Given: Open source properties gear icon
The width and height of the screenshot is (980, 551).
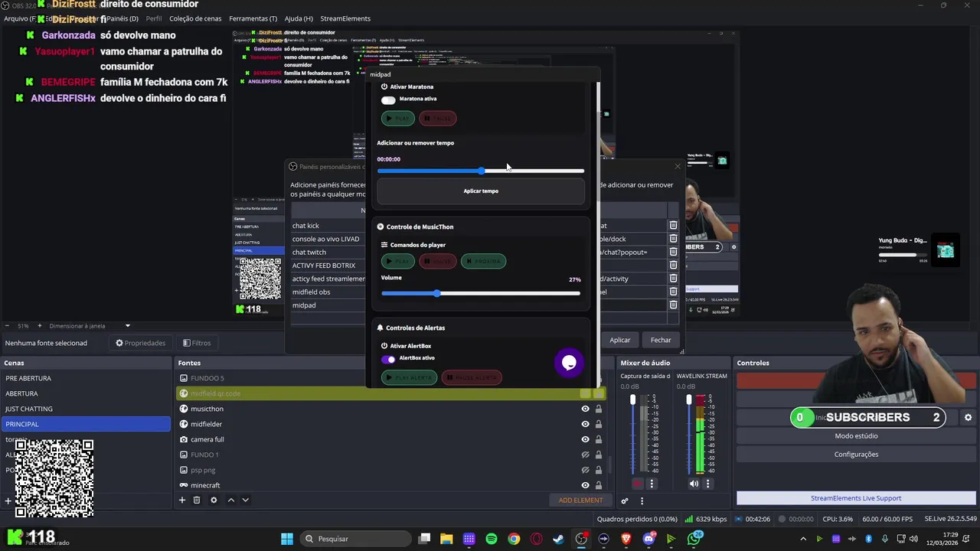Looking at the screenshot, I should coord(214,500).
